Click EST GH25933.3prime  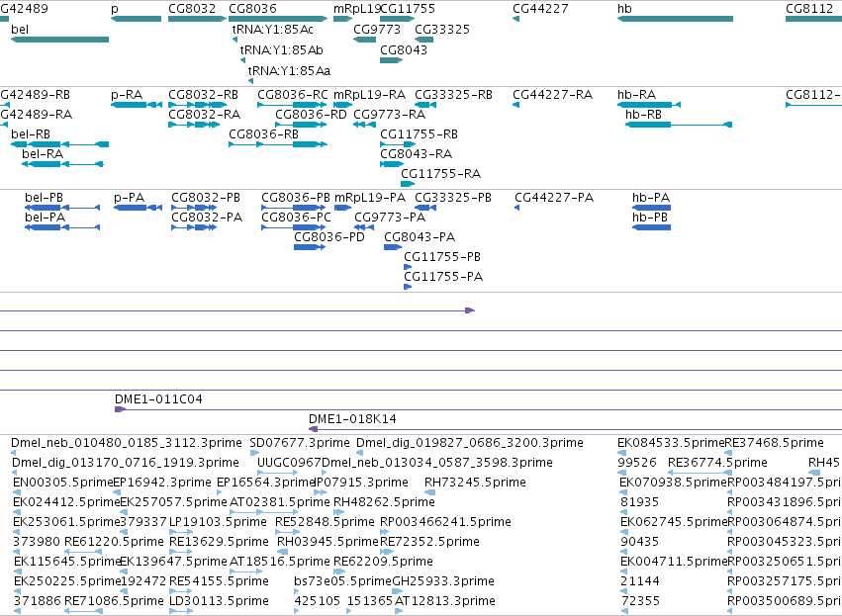[x=443, y=581]
